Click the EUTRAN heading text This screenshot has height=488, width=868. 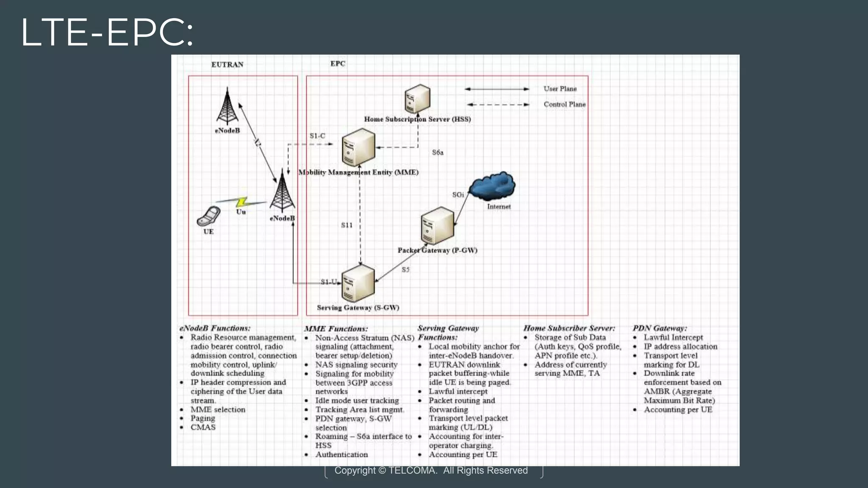227,64
